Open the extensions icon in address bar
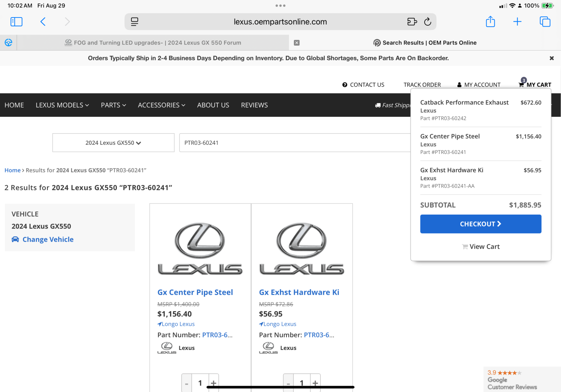 pyautogui.click(x=412, y=22)
